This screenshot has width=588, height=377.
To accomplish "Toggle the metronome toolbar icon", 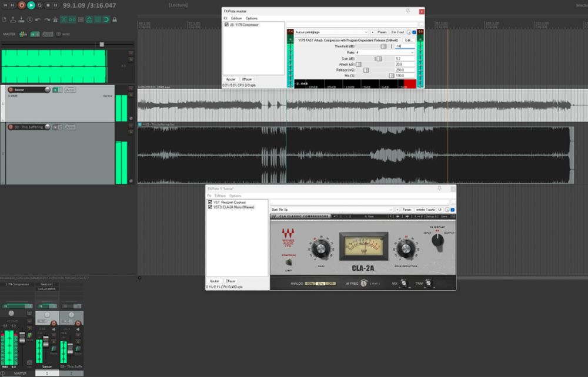I will point(55,19).
